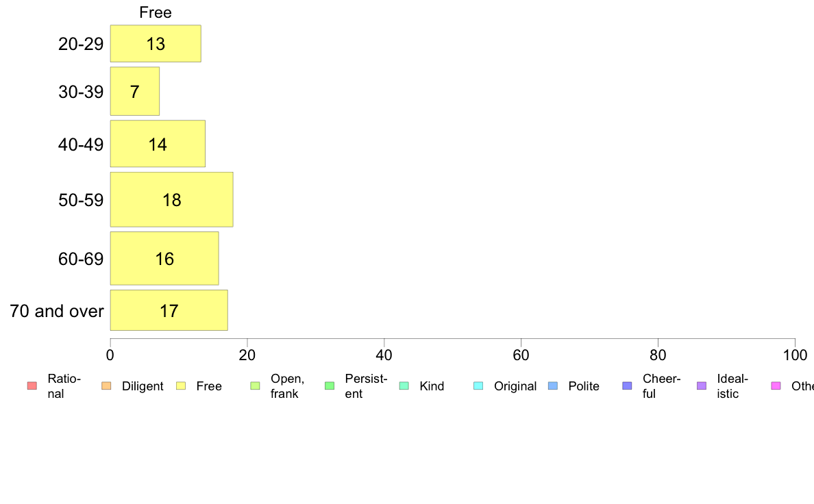Click the orange Diligent legend swatch

(106, 386)
